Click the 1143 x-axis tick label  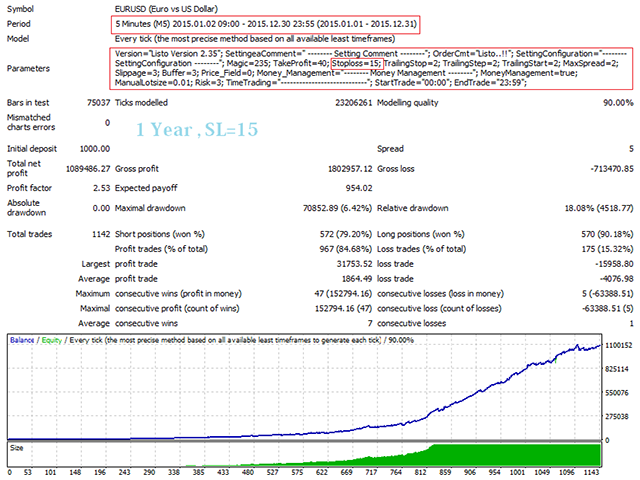[x=592, y=474]
